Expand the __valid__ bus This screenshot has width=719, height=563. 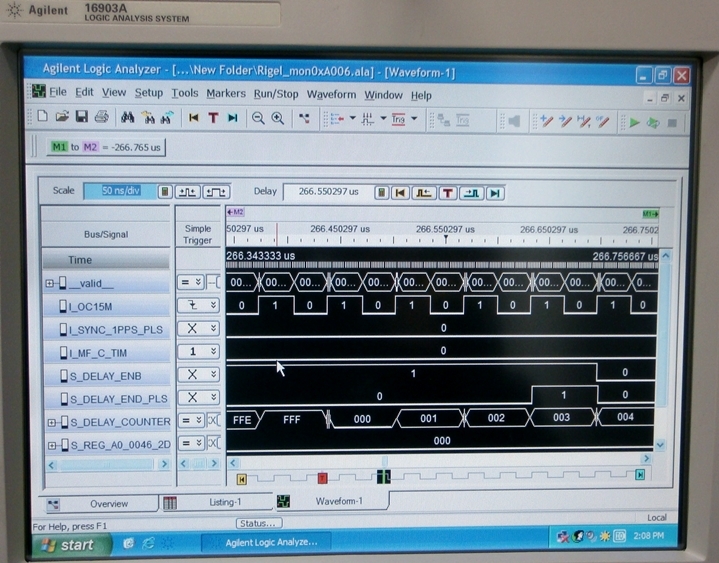pos(50,283)
